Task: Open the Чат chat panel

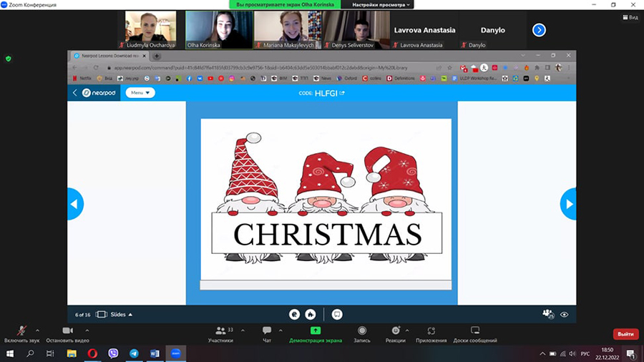Action: click(x=267, y=334)
